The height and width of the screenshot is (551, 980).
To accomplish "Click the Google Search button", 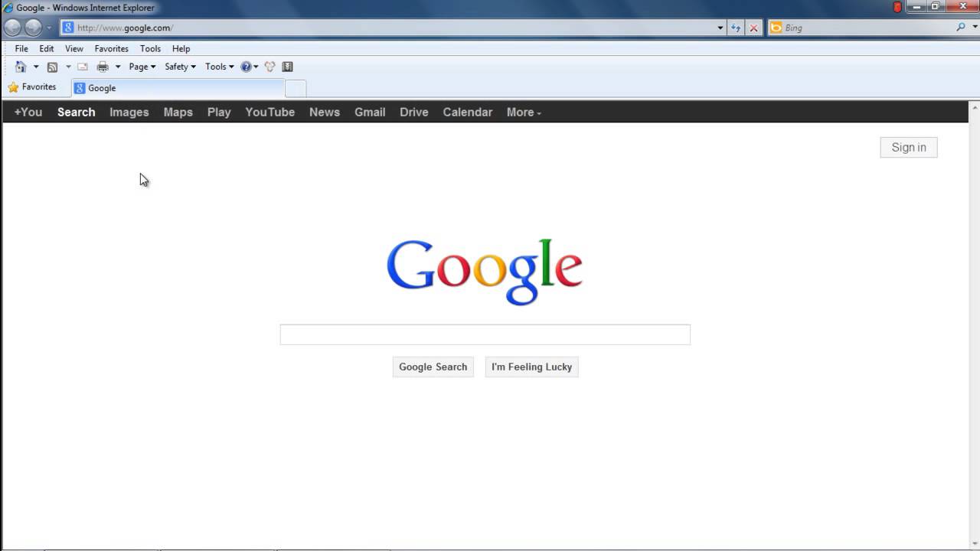I will coord(433,367).
